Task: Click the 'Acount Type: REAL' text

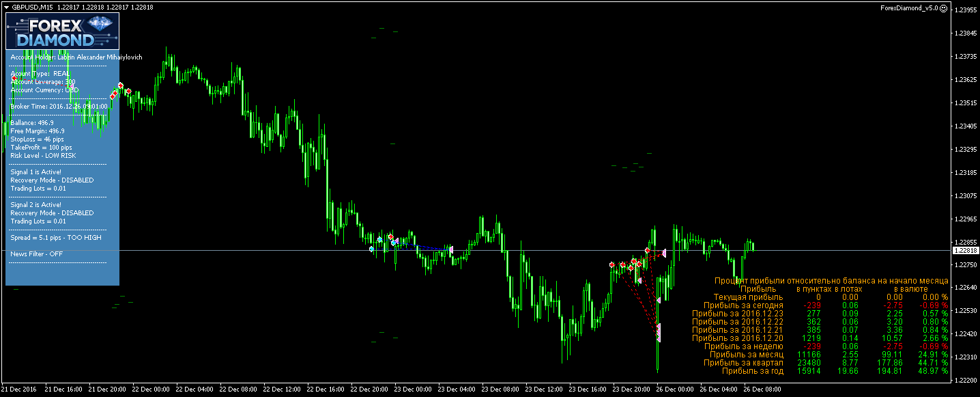Action: click(x=40, y=74)
